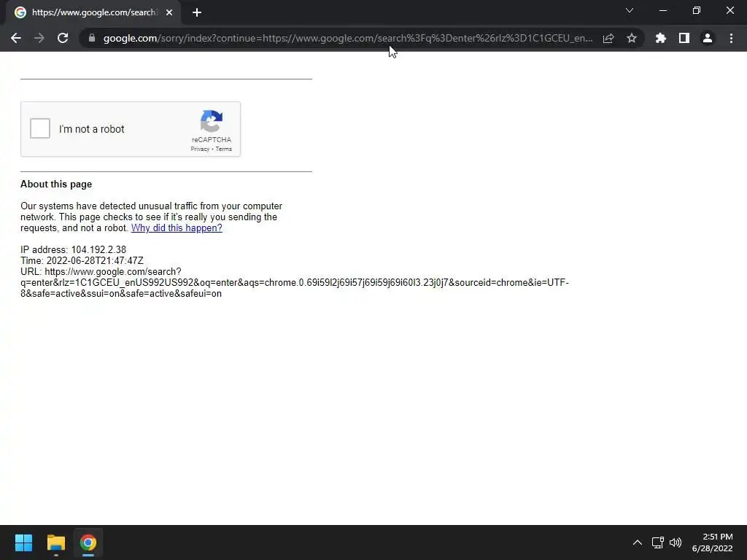View site information via lock icon

point(92,38)
